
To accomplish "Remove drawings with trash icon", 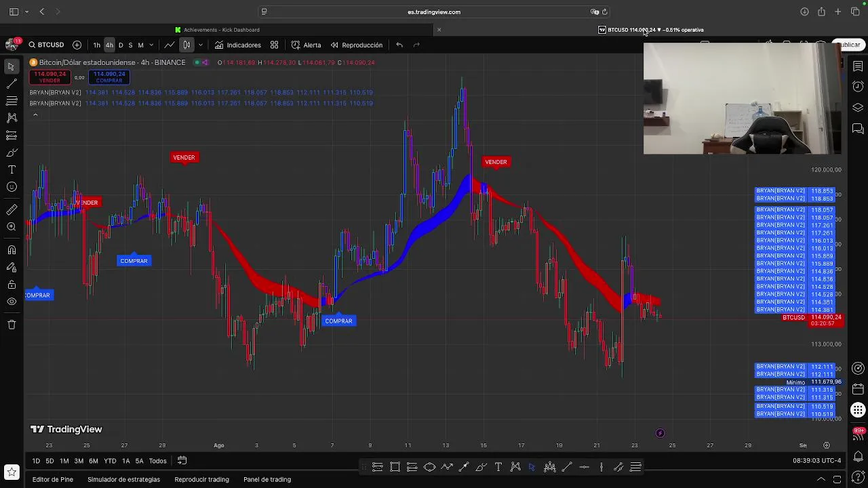I will pyautogui.click(x=12, y=325).
